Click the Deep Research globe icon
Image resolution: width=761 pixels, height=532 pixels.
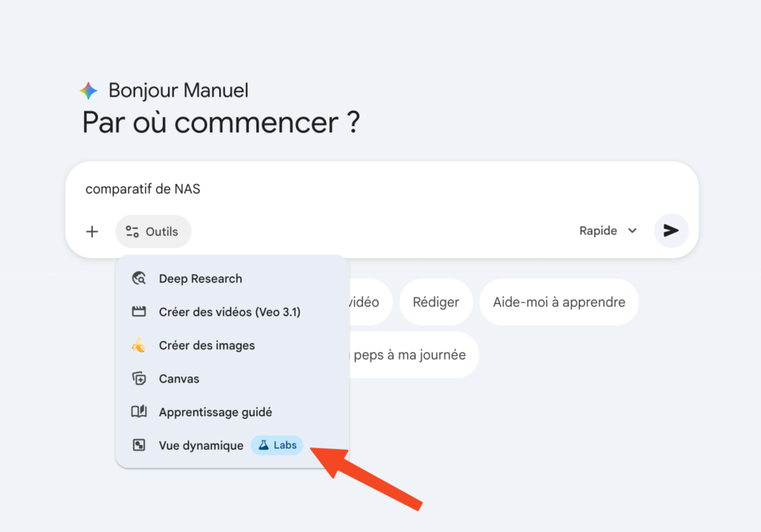139,279
